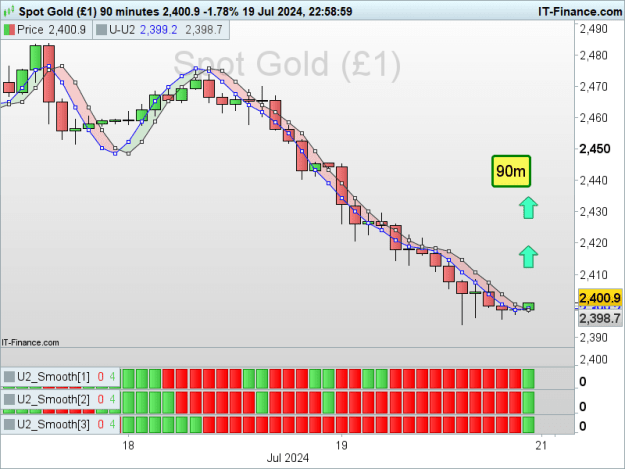Click the 2,410 price axis label
Image resolution: width=625 pixels, height=469 pixels.
pos(594,275)
